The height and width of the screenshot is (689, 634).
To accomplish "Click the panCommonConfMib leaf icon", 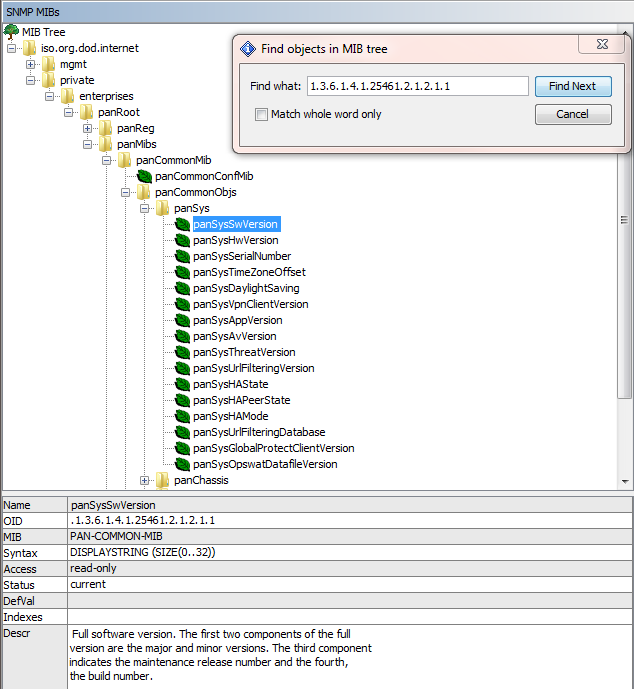I will (144, 176).
